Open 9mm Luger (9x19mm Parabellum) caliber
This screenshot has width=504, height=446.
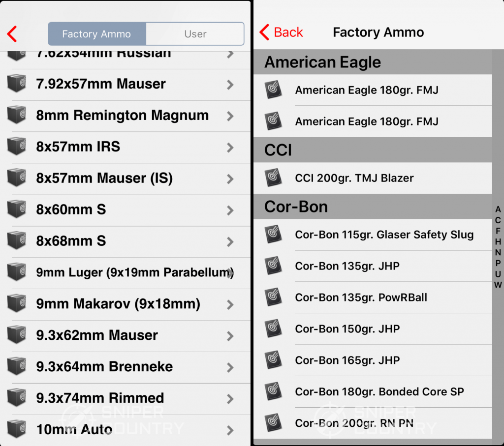click(x=126, y=273)
